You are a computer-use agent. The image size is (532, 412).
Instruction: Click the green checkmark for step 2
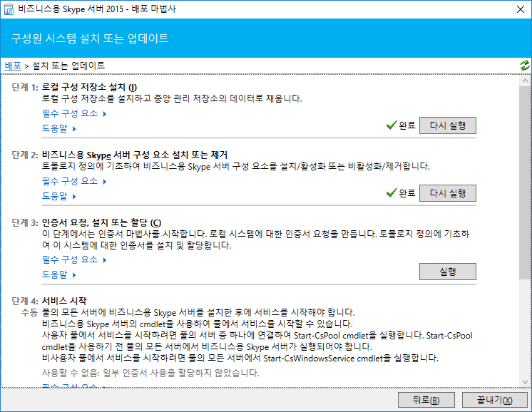click(x=392, y=193)
